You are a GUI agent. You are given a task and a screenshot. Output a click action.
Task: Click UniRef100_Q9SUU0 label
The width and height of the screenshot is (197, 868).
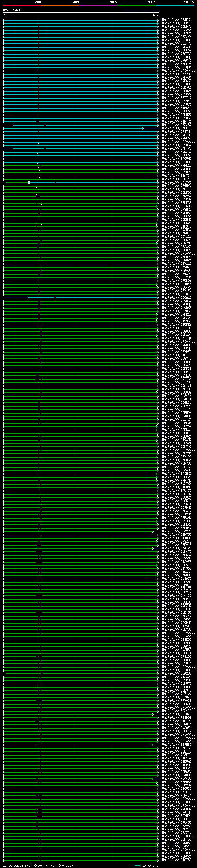coord(177,809)
